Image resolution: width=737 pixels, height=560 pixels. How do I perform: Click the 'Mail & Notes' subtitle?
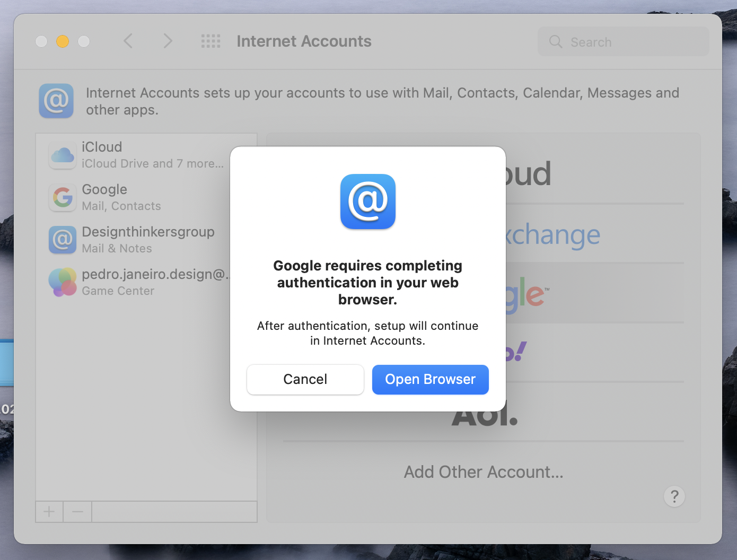pyautogui.click(x=117, y=249)
